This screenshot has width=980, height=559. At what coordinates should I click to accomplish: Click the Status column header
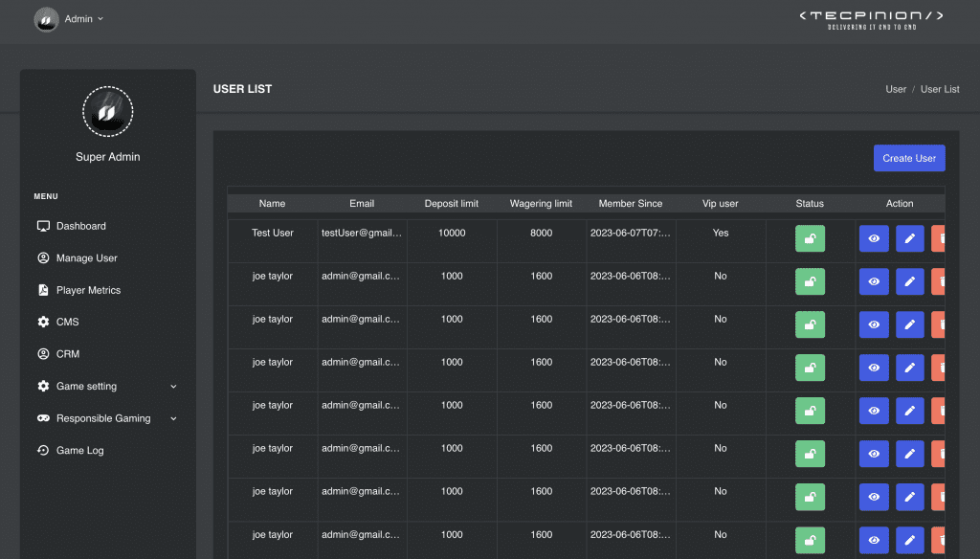pyautogui.click(x=810, y=203)
